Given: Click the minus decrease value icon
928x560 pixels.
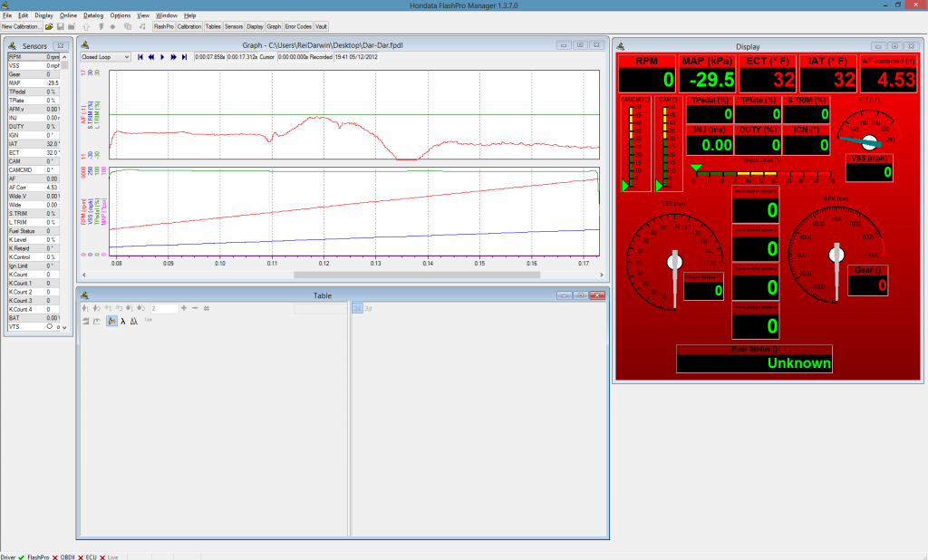Looking at the screenshot, I should point(195,308).
